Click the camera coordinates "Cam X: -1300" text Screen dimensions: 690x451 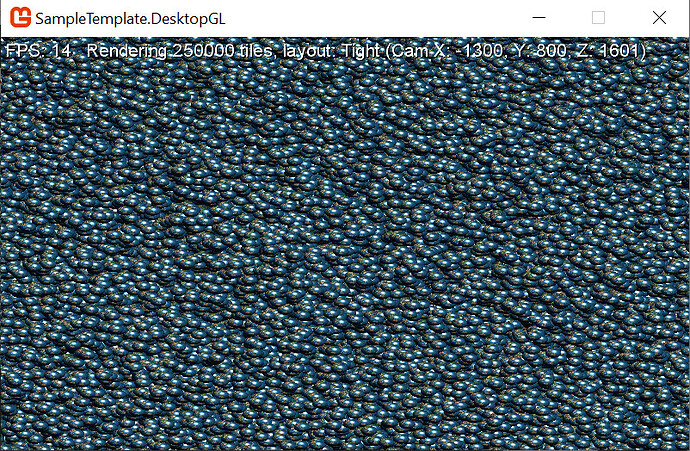click(x=447, y=51)
